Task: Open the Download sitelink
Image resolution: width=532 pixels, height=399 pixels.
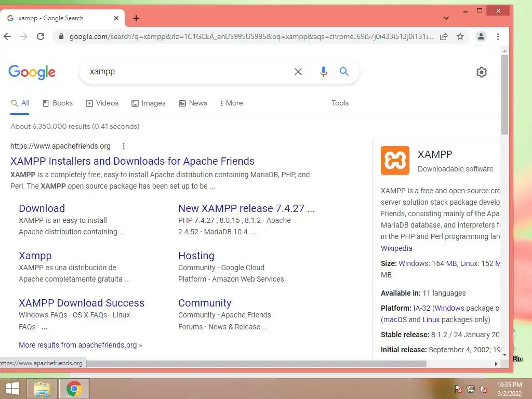Action: [42, 208]
